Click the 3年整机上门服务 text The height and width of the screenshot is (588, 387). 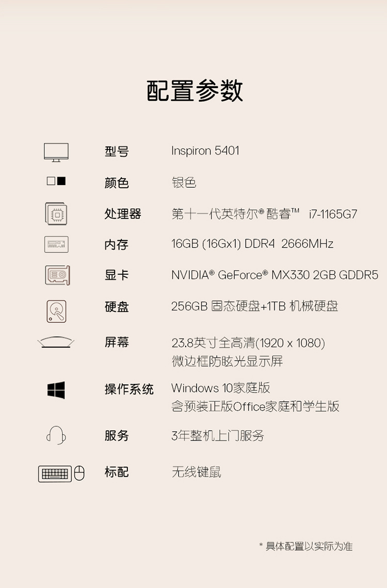point(218,435)
